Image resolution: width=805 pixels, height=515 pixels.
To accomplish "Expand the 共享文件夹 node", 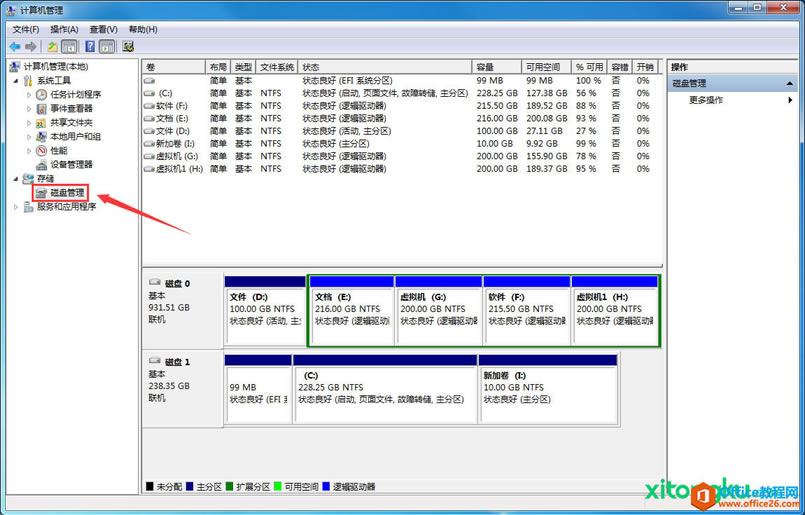I will point(29,123).
